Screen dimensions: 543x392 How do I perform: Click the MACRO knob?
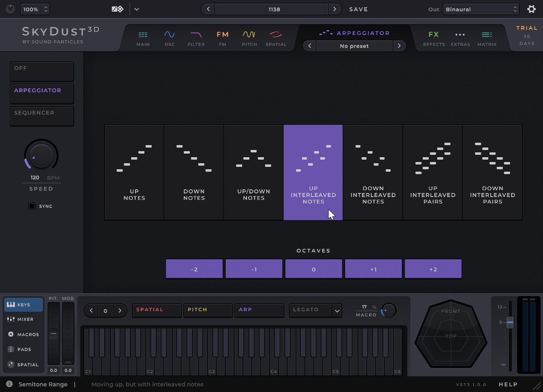click(x=389, y=310)
